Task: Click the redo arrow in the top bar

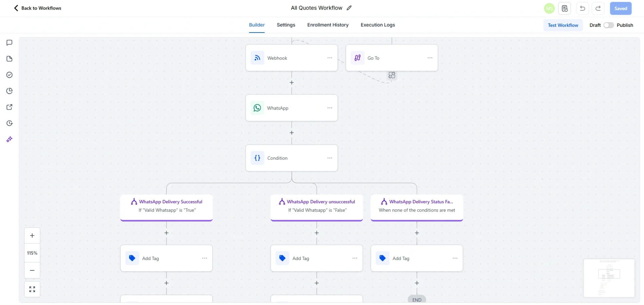Action: (x=598, y=8)
